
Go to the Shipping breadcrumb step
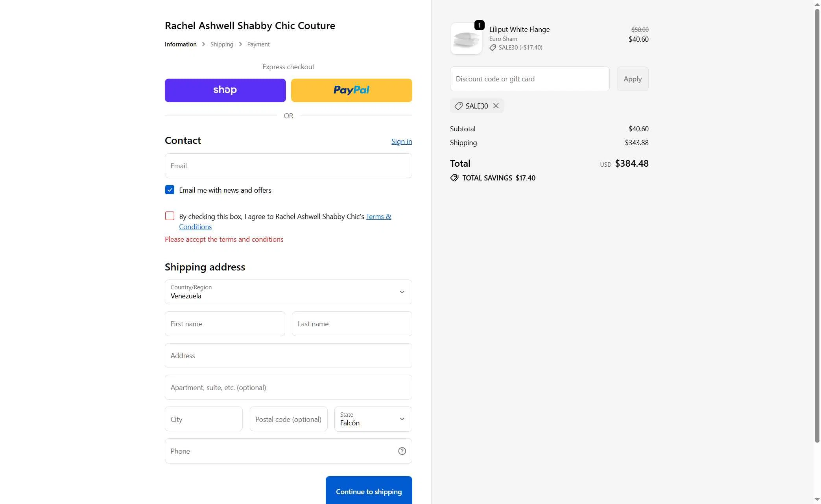[x=221, y=44]
